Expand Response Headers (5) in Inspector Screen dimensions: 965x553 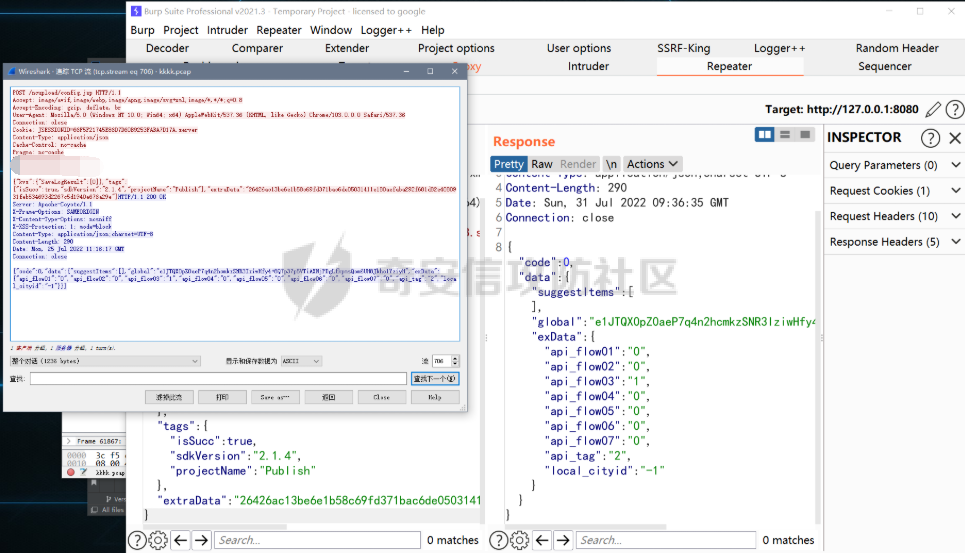pyautogui.click(x=895, y=242)
